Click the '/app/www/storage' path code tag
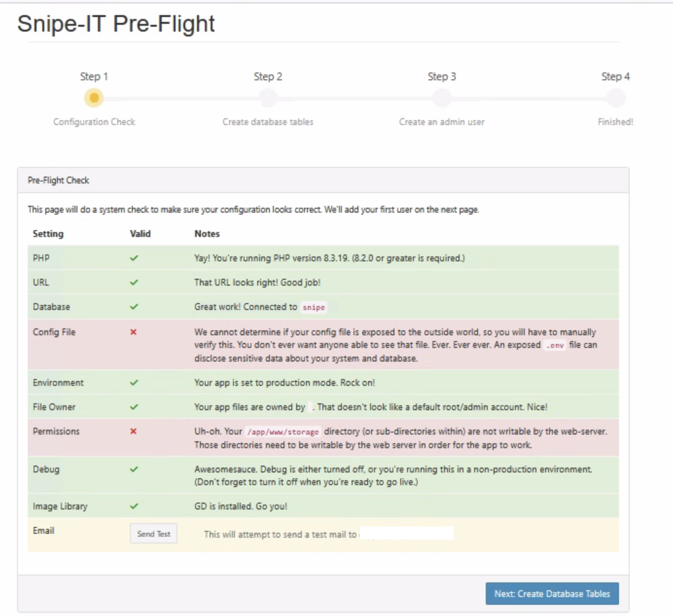The image size is (673, 616). tap(283, 432)
